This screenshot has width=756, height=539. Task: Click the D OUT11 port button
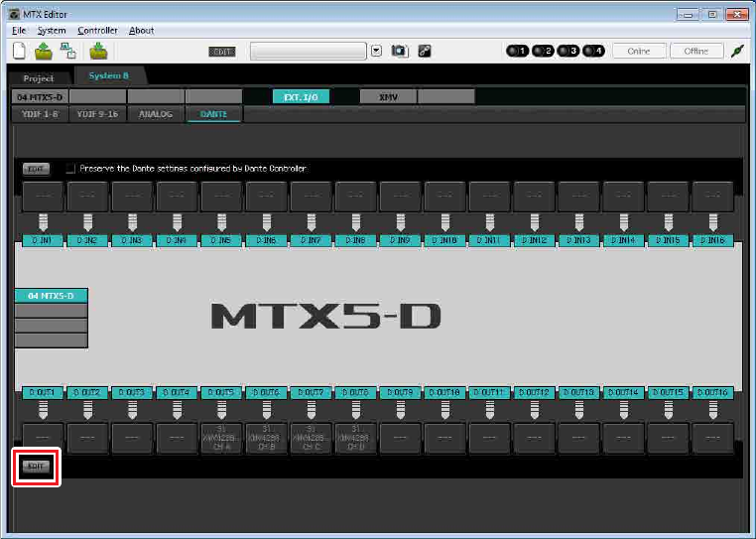pyautogui.click(x=489, y=393)
